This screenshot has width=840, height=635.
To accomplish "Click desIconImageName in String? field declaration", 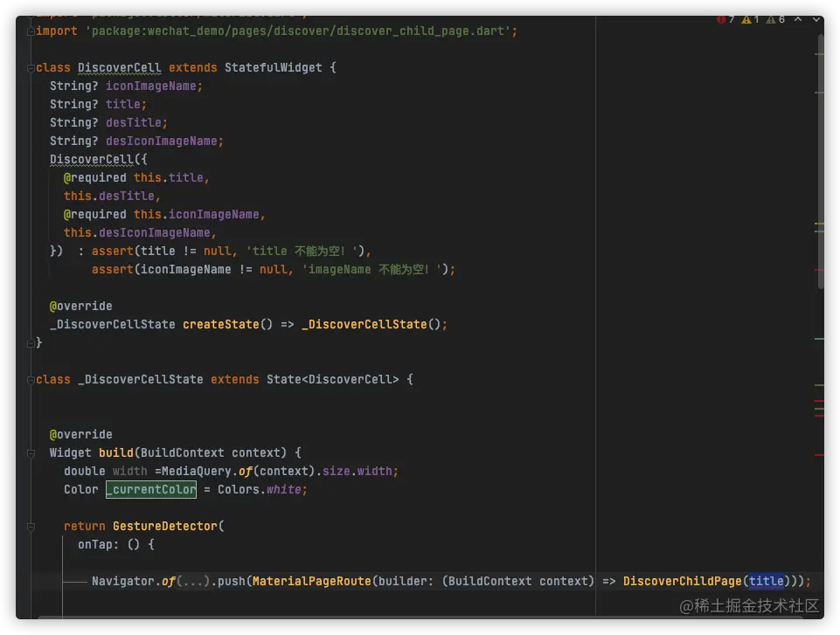I will [161, 141].
